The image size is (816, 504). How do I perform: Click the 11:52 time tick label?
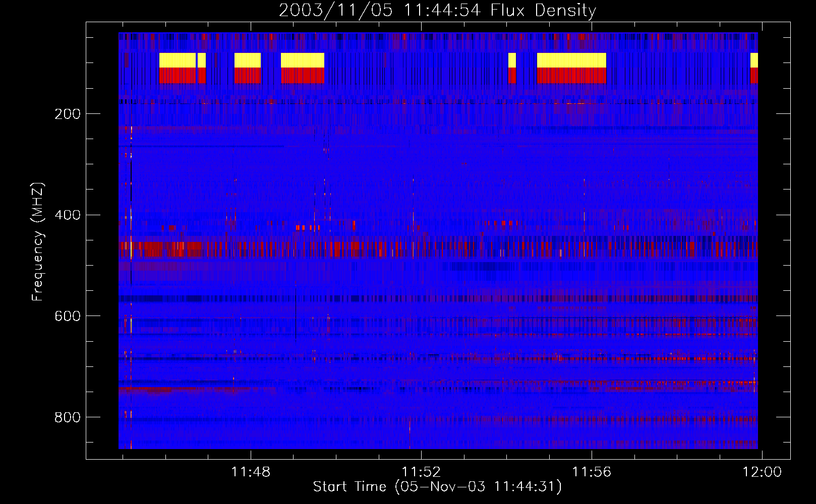coord(421,472)
